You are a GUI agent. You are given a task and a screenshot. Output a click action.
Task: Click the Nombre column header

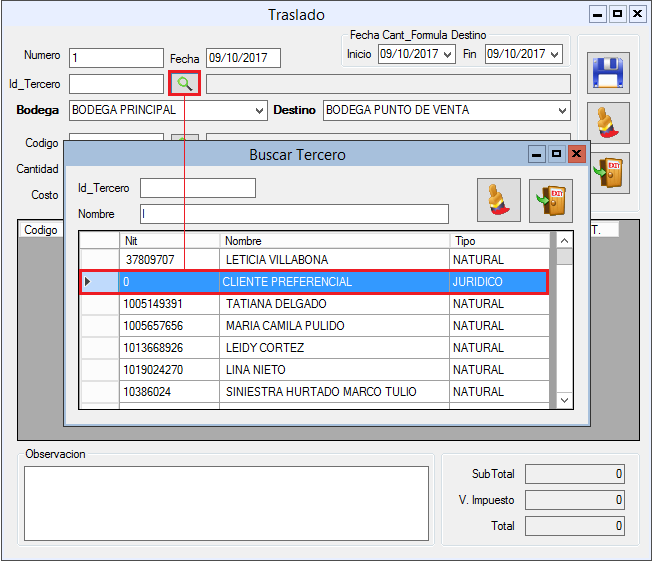click(335, 241)
